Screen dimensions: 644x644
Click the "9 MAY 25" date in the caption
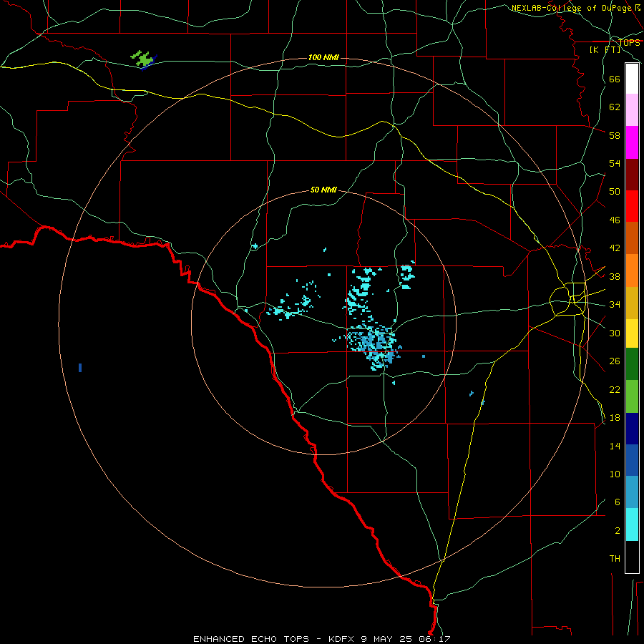(386, 639)
